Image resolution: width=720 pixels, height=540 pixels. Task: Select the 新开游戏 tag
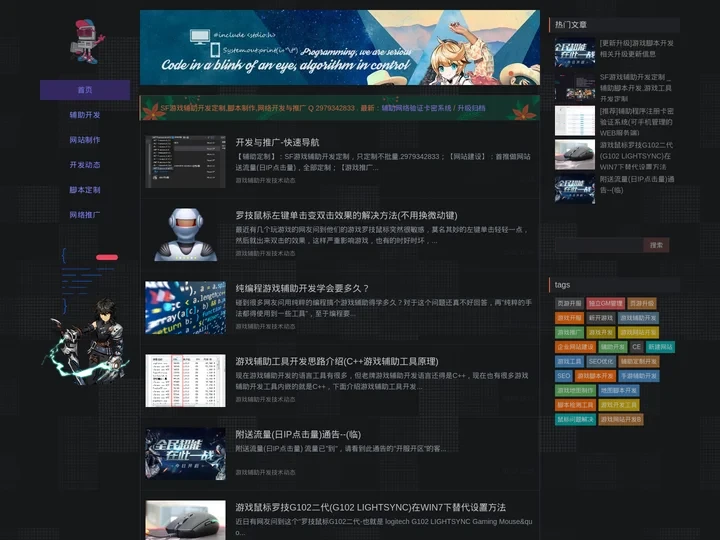[x=601, y=318]
